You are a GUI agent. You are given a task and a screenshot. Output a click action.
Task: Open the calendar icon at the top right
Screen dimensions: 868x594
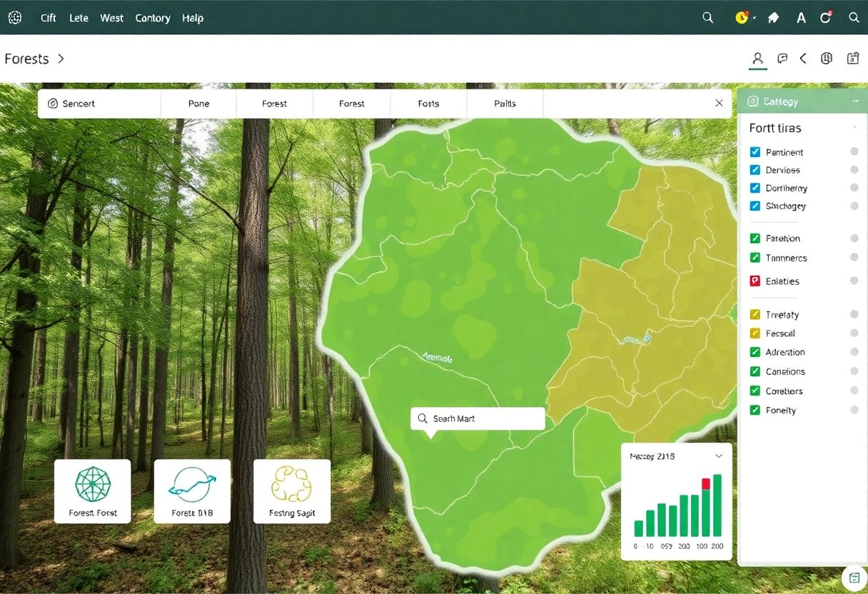tap(852, 59)
